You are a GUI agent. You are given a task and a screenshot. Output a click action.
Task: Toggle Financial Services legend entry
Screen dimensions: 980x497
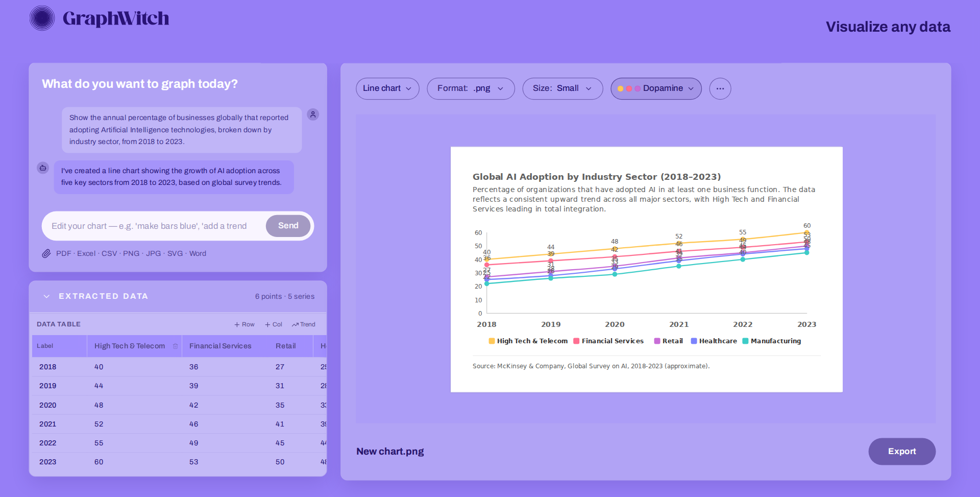pyautogui.click(x=608, y=341)
